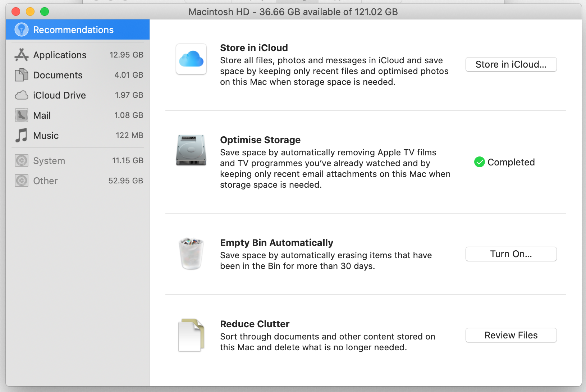
Task: Click the Music note icon
Action: pyautogui.click(x=22, y=136)
